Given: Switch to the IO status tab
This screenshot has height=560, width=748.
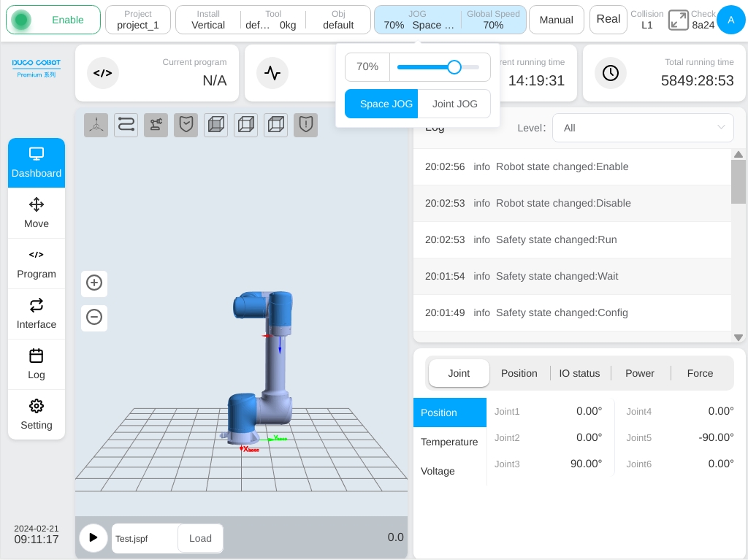Looking at the screenshot, I should coord(579,374).
